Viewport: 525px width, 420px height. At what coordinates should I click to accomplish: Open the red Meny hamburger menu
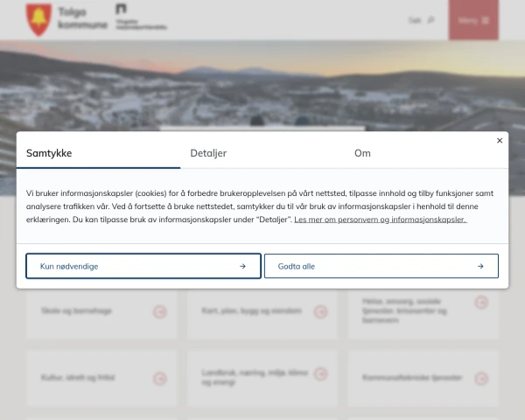[473, 20]
